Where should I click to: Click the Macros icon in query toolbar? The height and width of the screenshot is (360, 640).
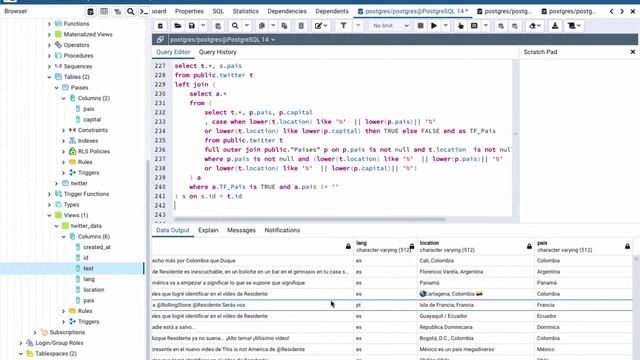coord(572,26)
